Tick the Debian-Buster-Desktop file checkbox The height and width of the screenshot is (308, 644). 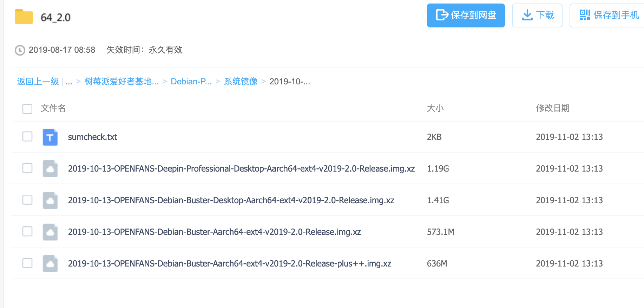(27, 200)
